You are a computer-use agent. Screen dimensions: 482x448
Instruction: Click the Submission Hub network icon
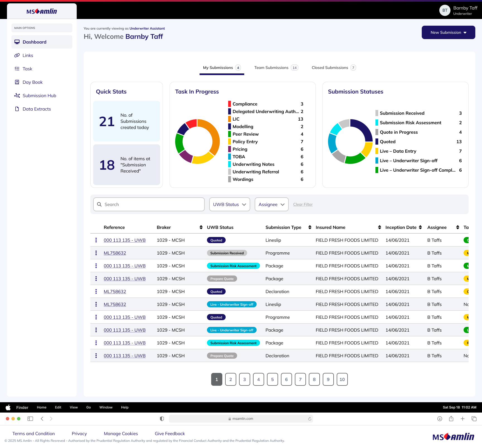tap(17, 95)
